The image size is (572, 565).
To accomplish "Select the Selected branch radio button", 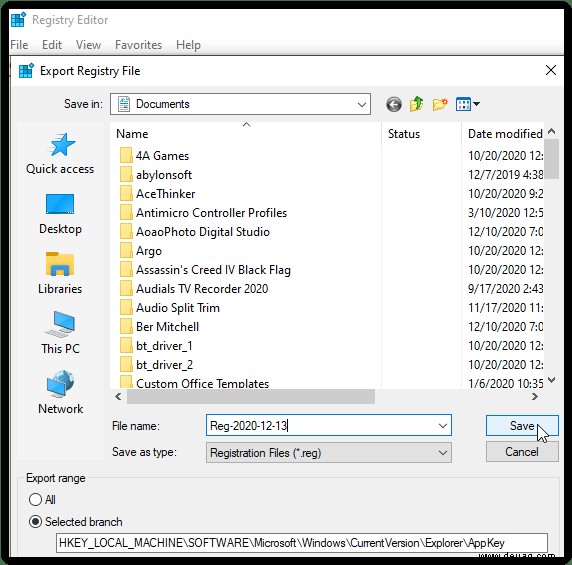I will pos(35,522).
